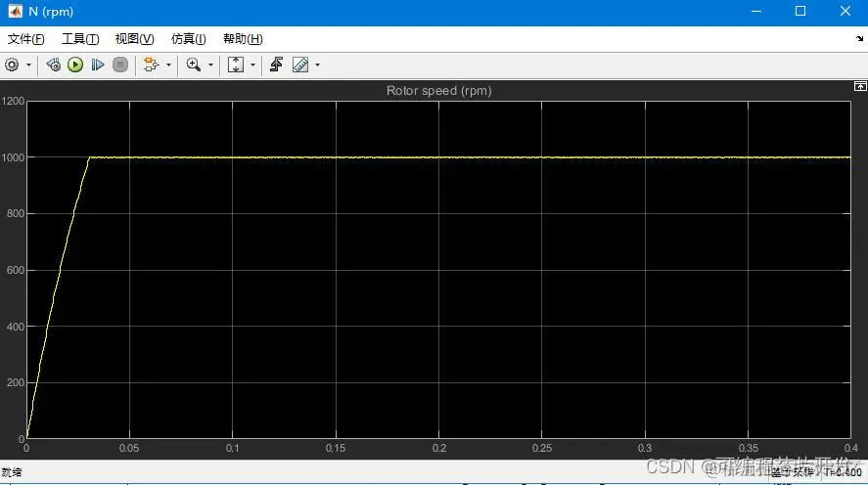Select the zoom magnifier tool
Image resolution: width=868 pixels, height=485 pixels.
[x=193, y=65]
